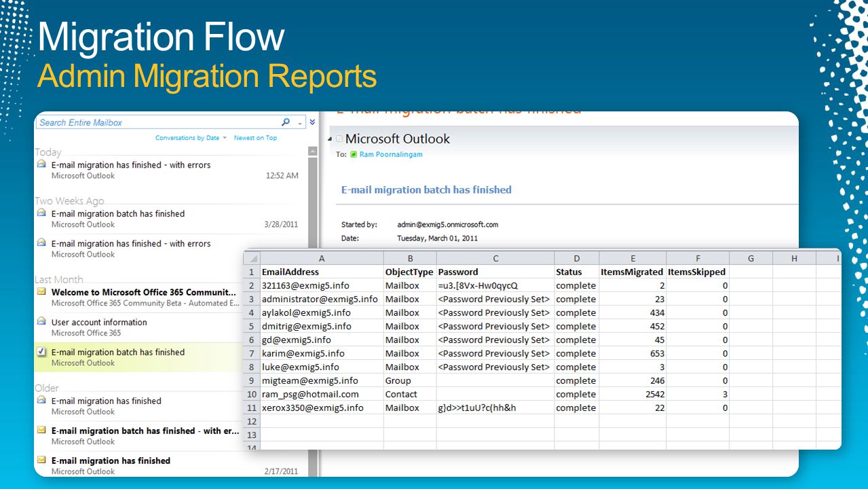868x489 pixels.
Task: Select spreadsheet column B header
Action: tap(410, 258)
